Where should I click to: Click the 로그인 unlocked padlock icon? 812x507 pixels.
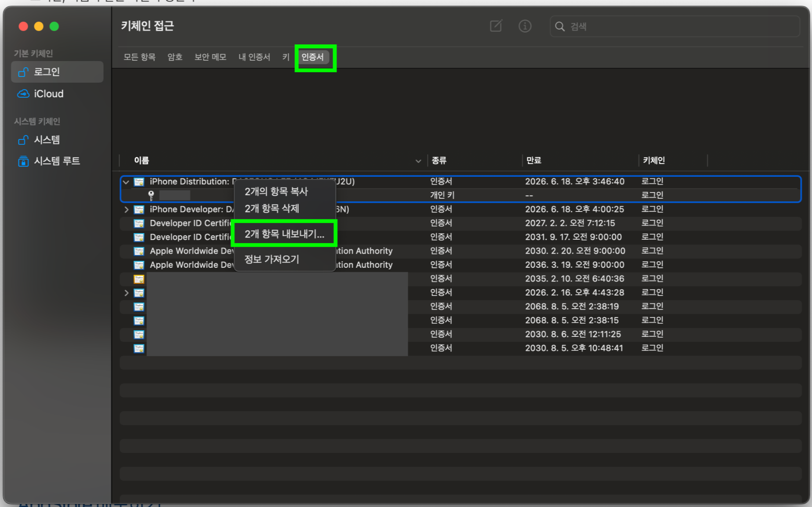pyautogui.click(x=23, y=72)
